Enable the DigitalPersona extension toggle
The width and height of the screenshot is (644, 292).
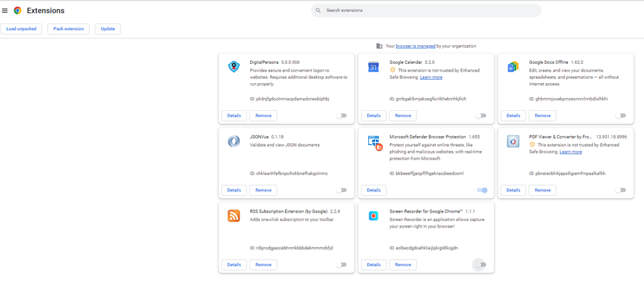[341, 116]
